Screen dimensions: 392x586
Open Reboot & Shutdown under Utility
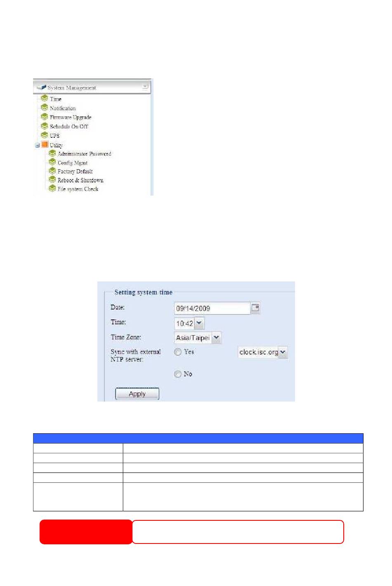tap(80, 180)
